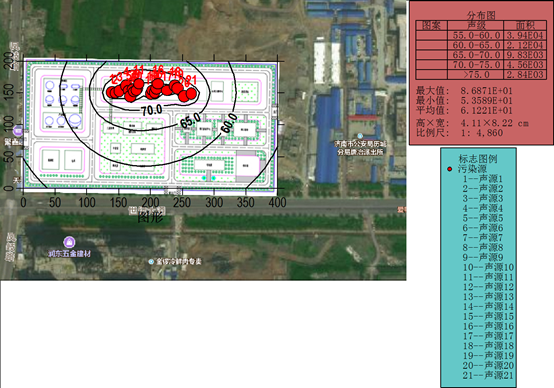
Task: Click legend entry 11--声源11
Action: (488, 277)
